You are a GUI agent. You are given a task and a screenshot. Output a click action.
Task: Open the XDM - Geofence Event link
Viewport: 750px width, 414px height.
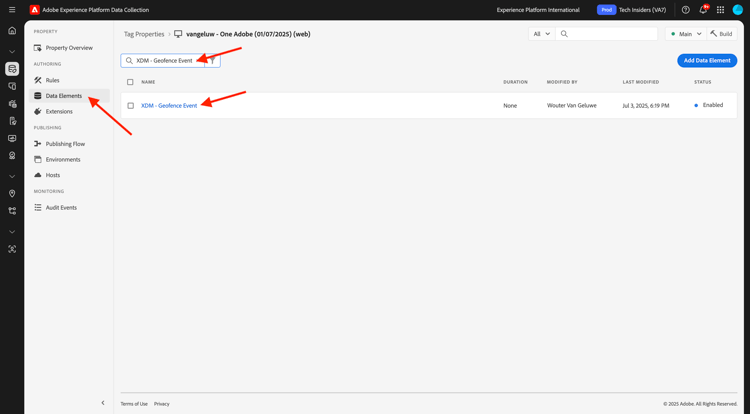click(169, 106)
